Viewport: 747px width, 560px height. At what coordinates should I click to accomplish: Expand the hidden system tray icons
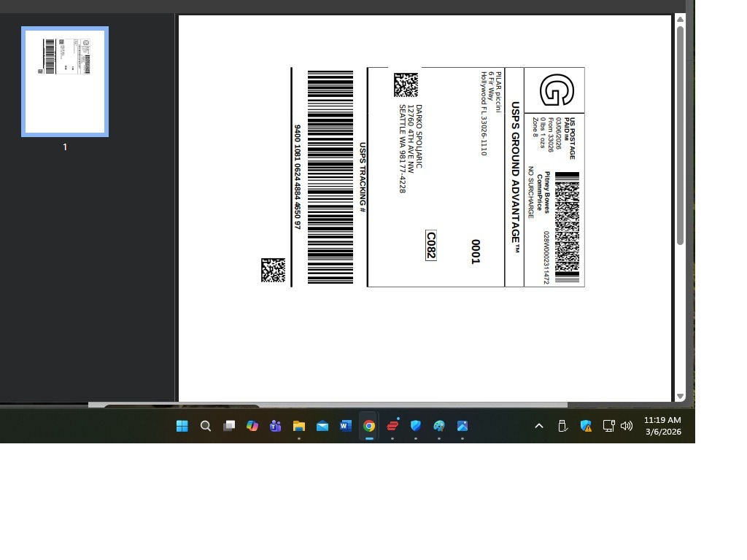539,426
